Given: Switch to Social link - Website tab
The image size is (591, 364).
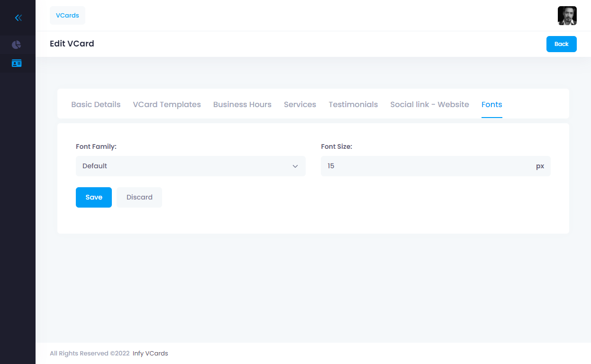Looking at the screenshot, I should pos(429,104).
